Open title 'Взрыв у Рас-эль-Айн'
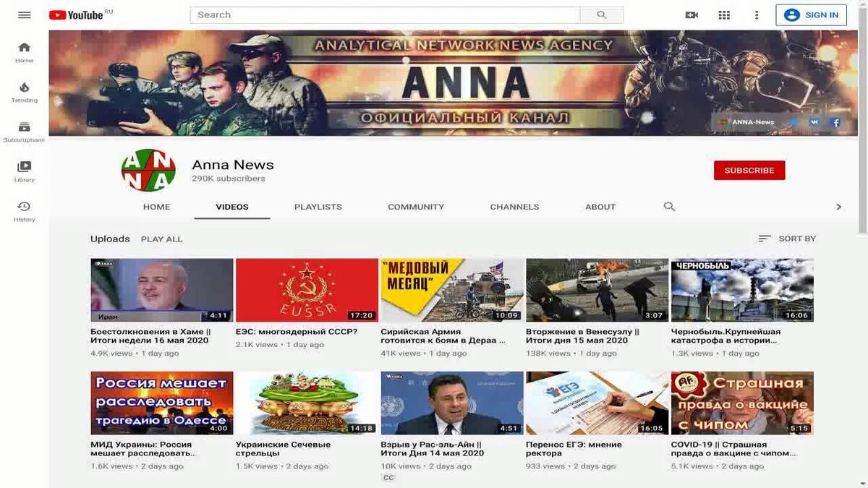Viewport: 868px width, 488px height. (x=433, y=449)
